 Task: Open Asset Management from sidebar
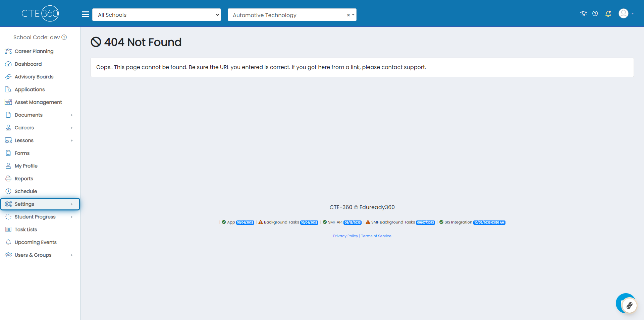point(38,102)
